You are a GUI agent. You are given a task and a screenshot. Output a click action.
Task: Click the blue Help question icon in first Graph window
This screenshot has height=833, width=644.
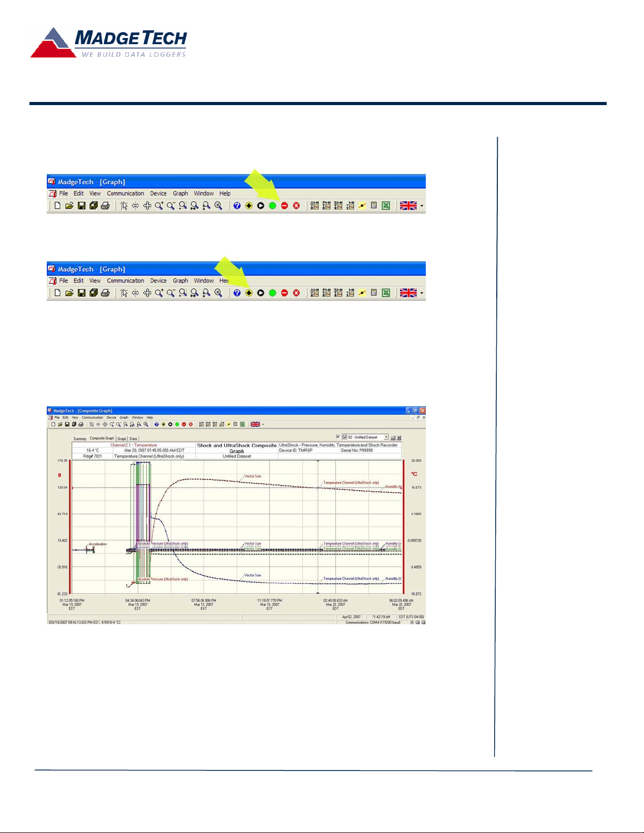[237, 205]
